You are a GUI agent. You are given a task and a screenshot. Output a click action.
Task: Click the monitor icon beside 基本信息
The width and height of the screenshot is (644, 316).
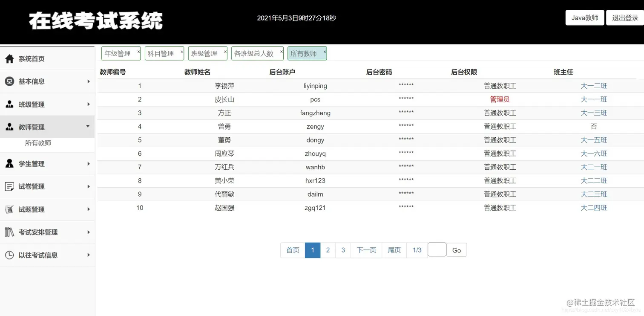click(9, 81)
